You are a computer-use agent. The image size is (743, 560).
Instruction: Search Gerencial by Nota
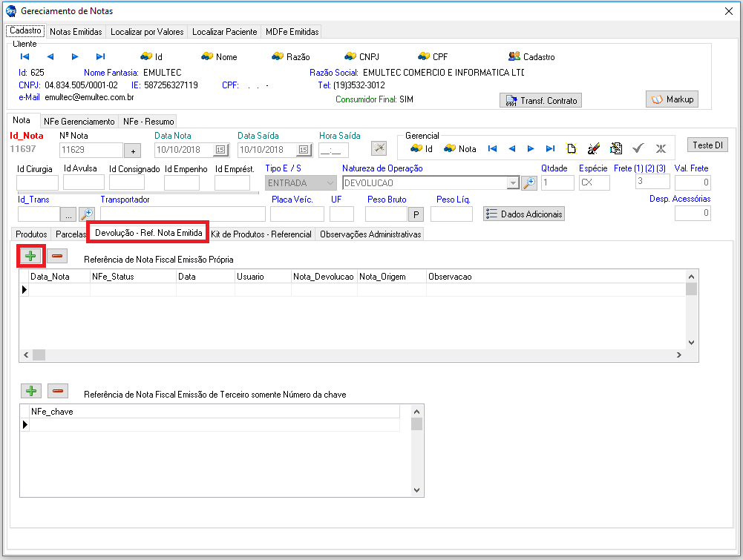[x=460, y=148]
